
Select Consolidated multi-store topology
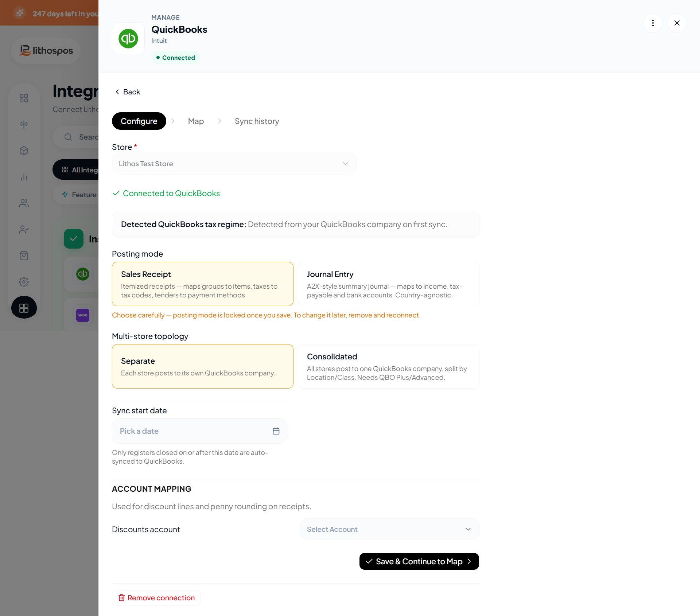389,366
